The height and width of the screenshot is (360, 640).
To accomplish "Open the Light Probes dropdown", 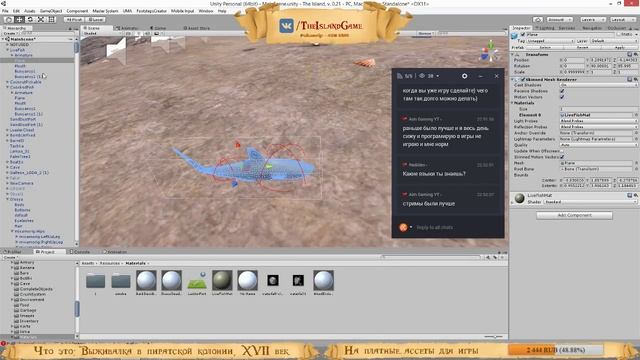I will 598,121.
